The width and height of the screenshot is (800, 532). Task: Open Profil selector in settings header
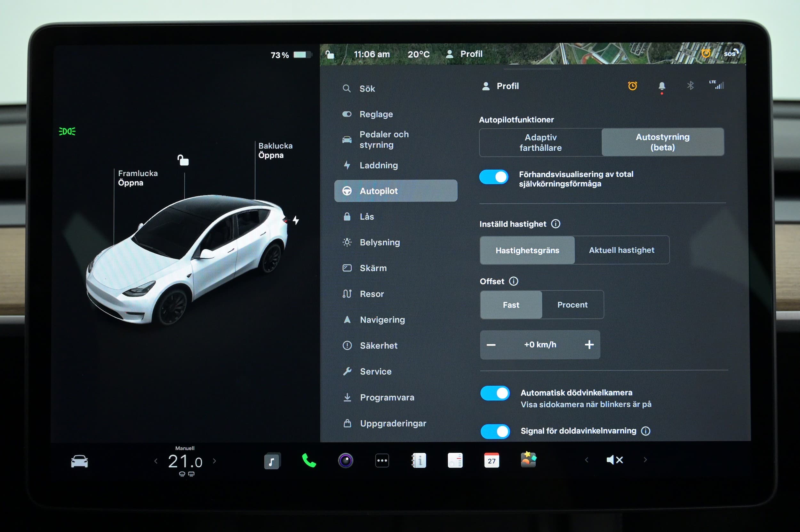(500, 86)
